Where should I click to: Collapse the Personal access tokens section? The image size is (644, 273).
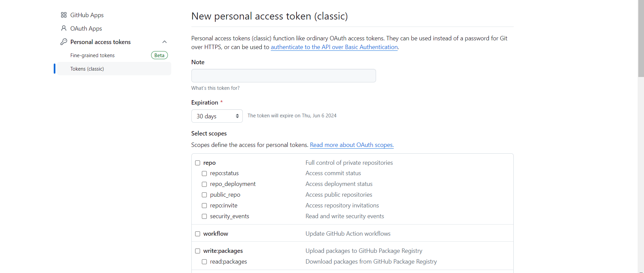click(165, 42)
